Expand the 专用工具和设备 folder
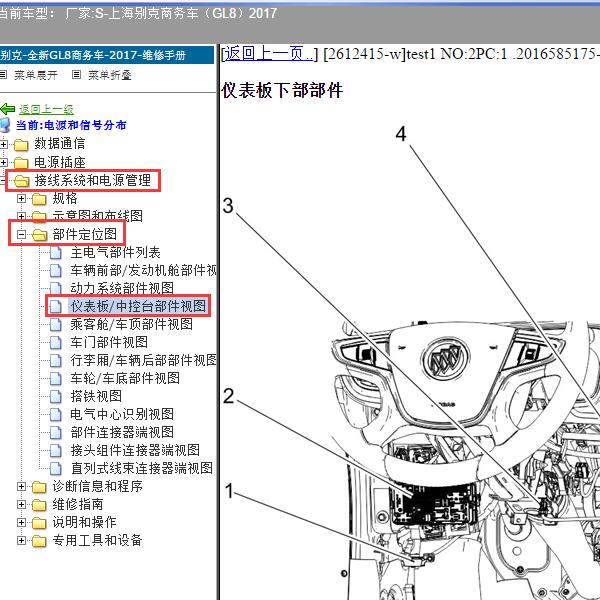The width and height of the screenshot is (600, 600). pyautogui.click(x=21, y=540)
